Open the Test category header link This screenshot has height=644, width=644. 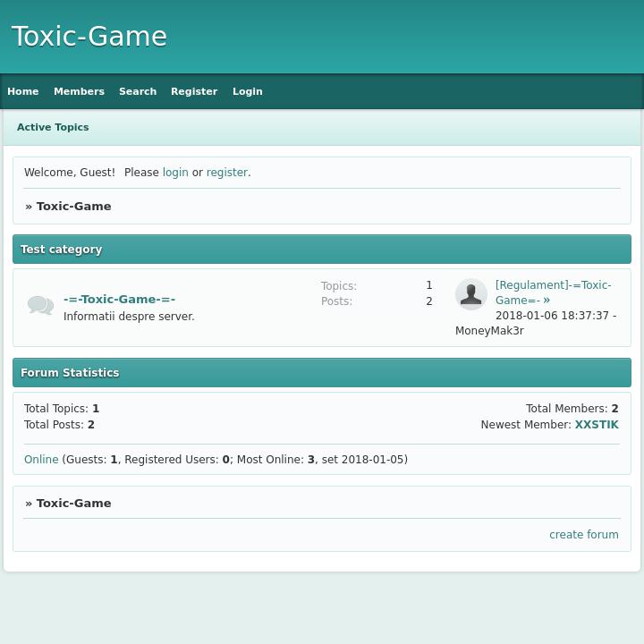pos(62,250)
